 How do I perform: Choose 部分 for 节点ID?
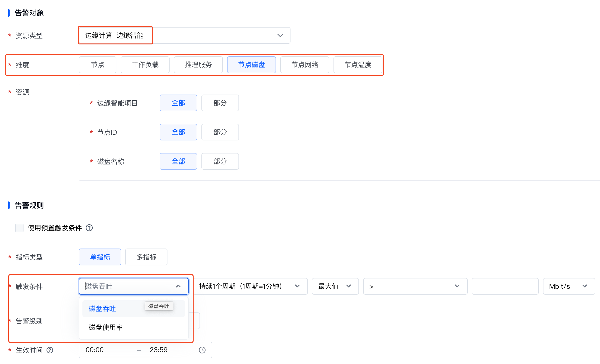[x=220, y=132]
